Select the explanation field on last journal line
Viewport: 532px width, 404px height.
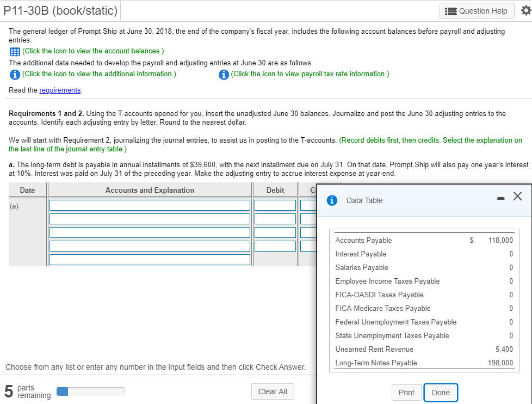pyautogui.click(x=150, y=260)
